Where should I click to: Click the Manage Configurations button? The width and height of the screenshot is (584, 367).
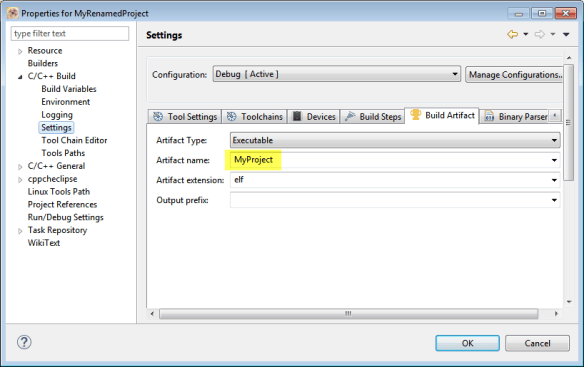pos(514,75)
